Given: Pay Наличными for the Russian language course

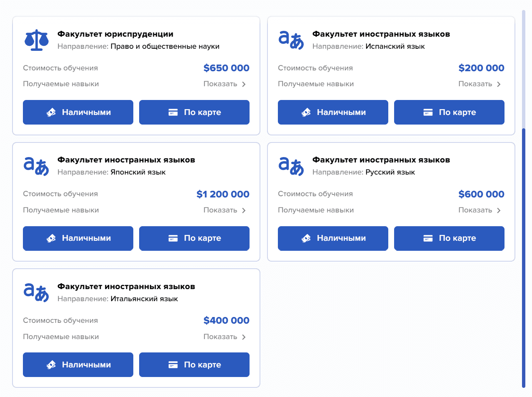Looking at the screenshot, I should [x=333, y=238].
